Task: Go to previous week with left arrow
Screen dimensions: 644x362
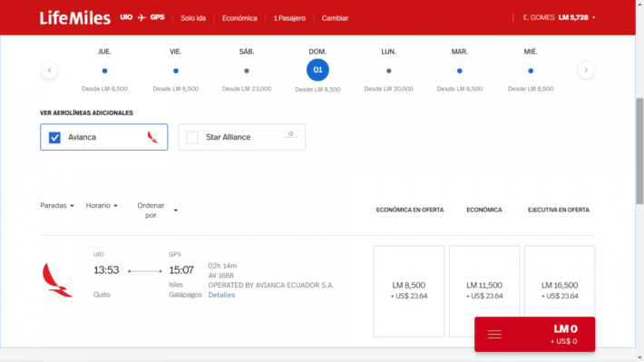Action: point(49,70)
